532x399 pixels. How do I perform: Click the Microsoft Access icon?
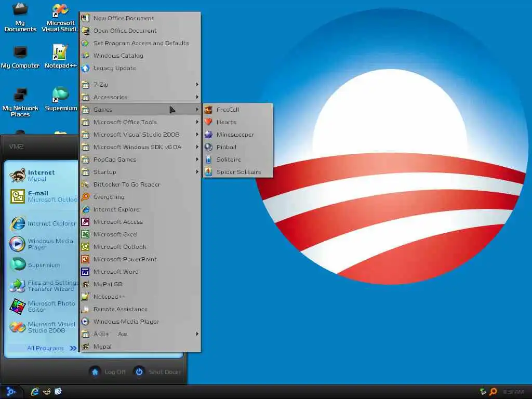point(85,222)
